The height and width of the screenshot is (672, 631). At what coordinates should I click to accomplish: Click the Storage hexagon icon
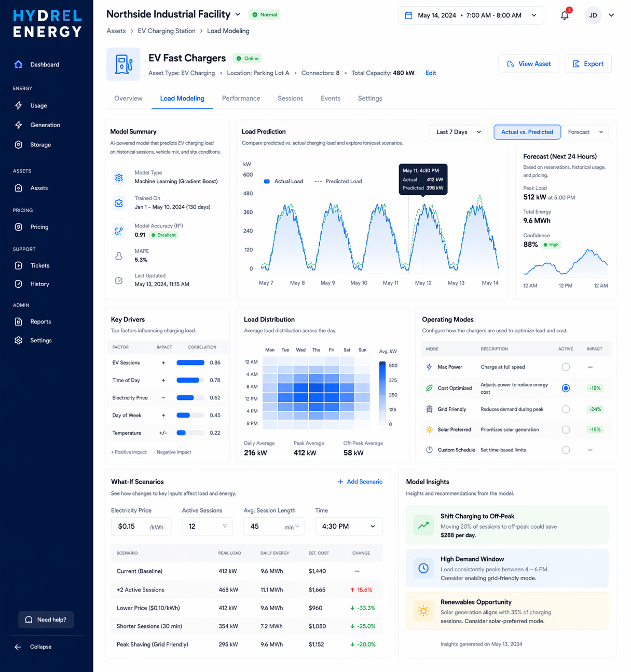click(x=19, y=144)
